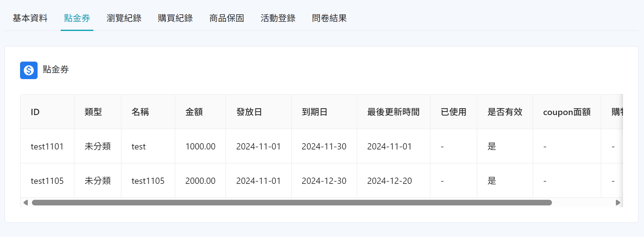Open the 問卷結果 tab
The width and height of the screenshot is (644, 237).
tap(329, 18)
